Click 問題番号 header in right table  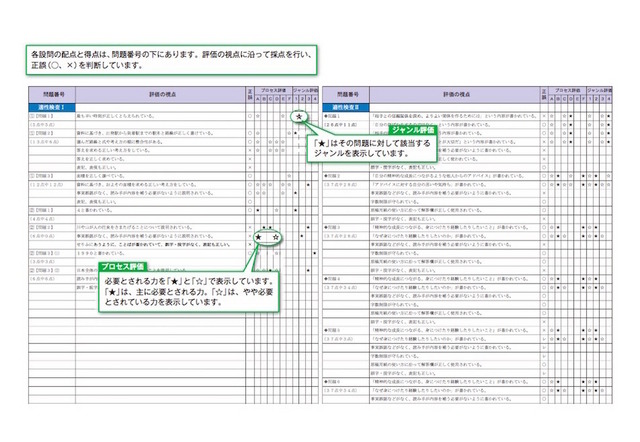click(x=346, y=94)
